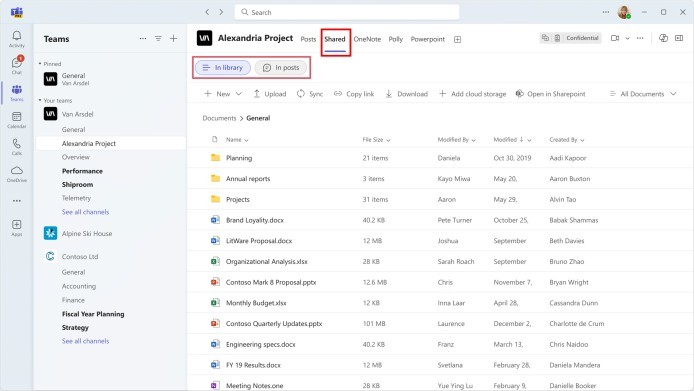Screen dimensions: 694x391
Task: Open the OneNote tab
Action: click(x=367, y=39)
